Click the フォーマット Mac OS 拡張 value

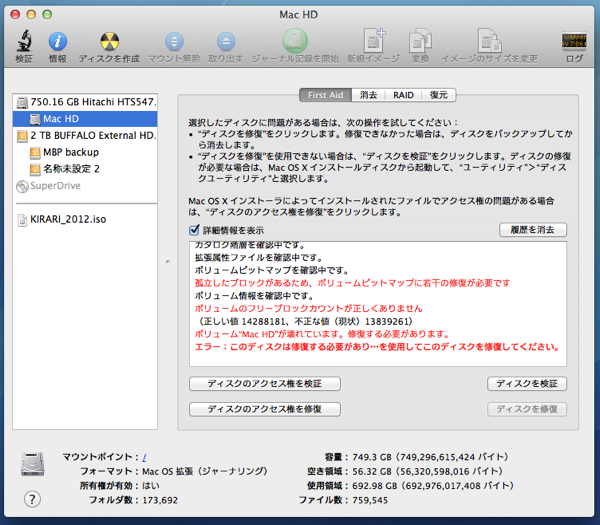pyautogui.click(x=205, y=471)
